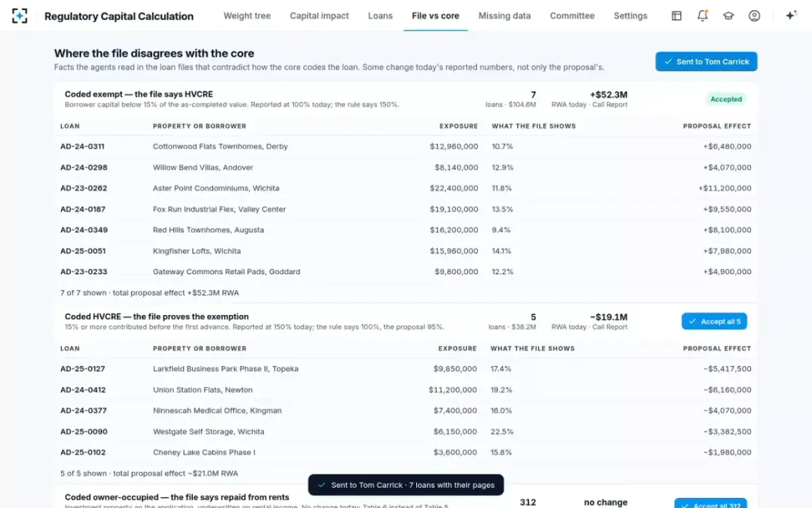Image resolution: width=812 pixels, height=508 pixels.
Task: Open loan AD-23-0262
Action: 84,188
